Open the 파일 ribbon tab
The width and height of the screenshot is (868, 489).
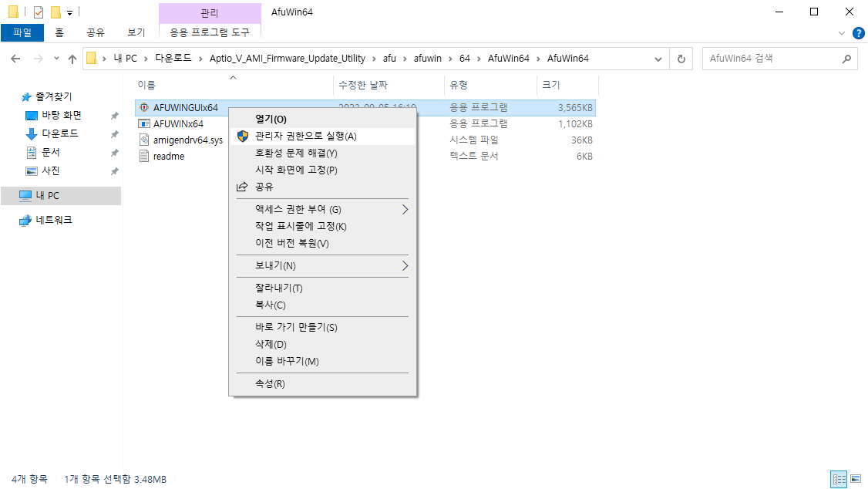click(x=22, y=32)
